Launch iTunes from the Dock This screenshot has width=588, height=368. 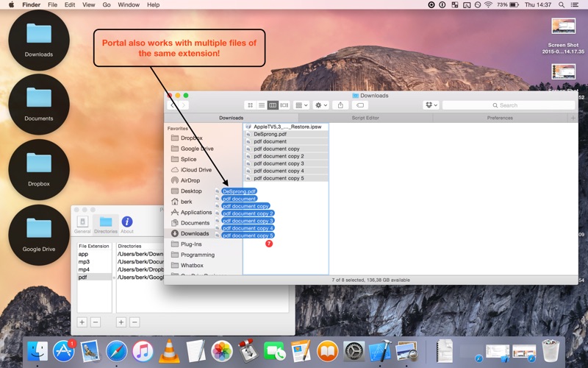143,352
